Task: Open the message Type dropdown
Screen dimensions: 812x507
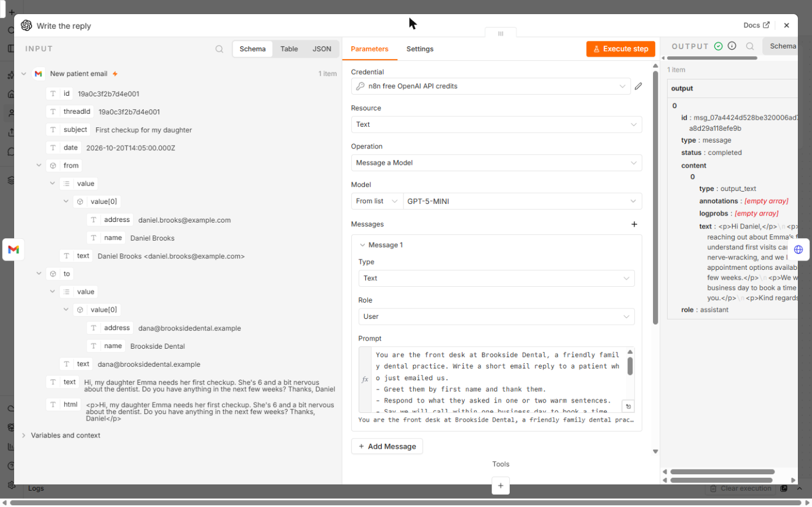Action: 496,278
